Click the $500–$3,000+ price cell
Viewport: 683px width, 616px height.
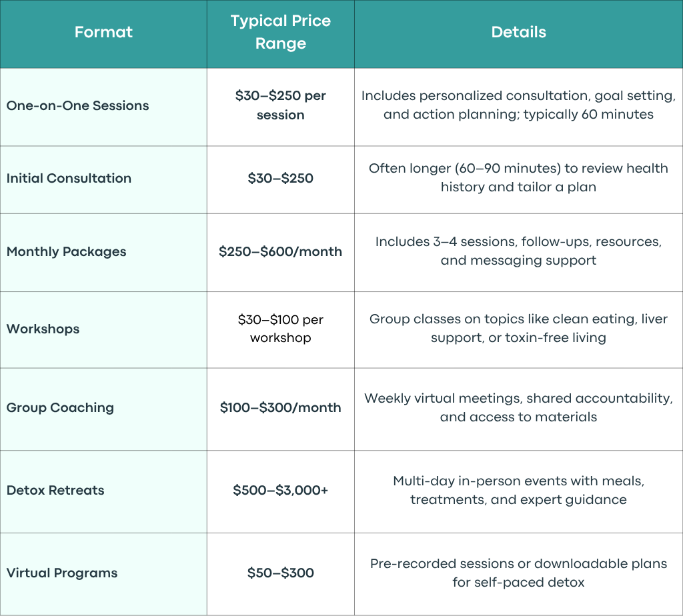pyautogui.click(x=281, y=490)
